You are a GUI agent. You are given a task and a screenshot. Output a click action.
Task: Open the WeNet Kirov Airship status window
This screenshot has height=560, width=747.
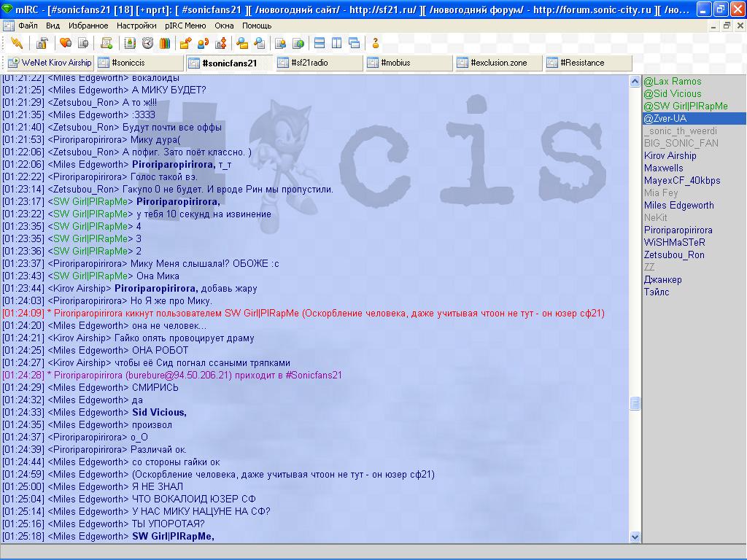coord(50,63)
